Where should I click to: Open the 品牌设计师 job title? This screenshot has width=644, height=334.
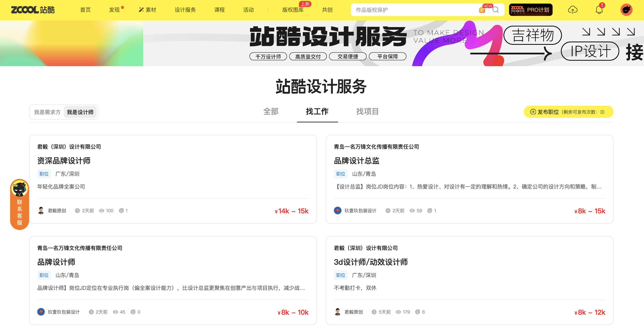point(56,262)
